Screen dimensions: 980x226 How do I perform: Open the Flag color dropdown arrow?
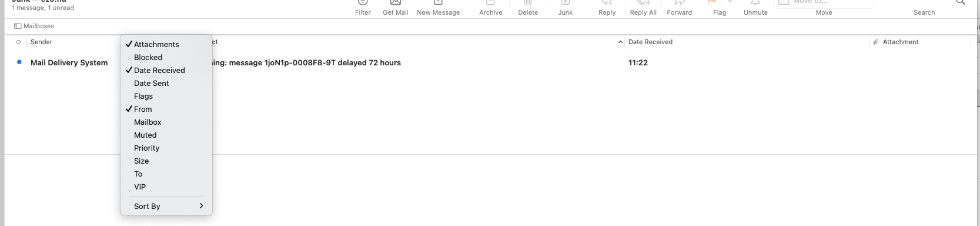pos(730,2)
